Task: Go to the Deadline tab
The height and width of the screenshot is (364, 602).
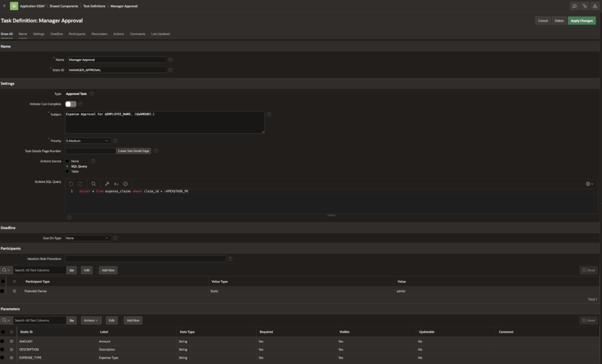Action: 56,34
